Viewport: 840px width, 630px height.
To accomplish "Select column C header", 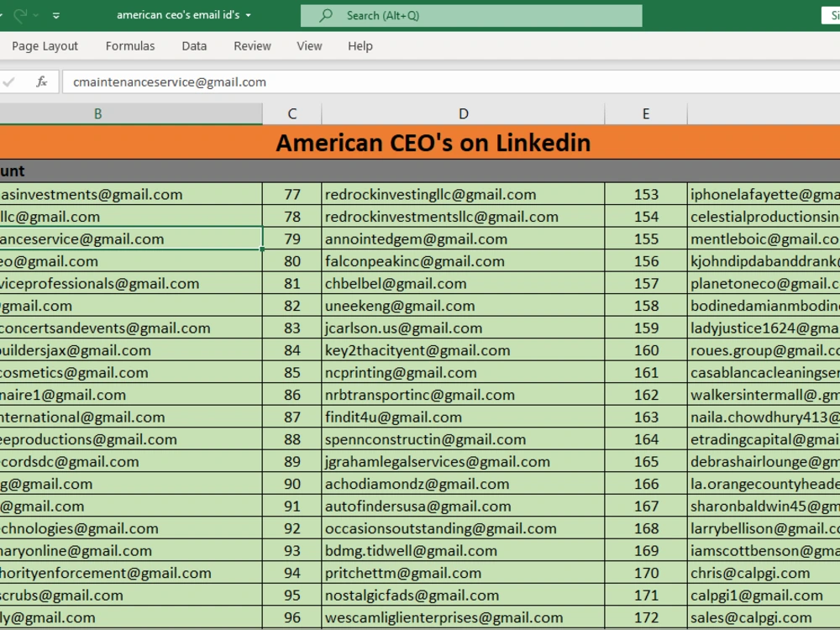I will pyautogui.click(x=292, y=113).
